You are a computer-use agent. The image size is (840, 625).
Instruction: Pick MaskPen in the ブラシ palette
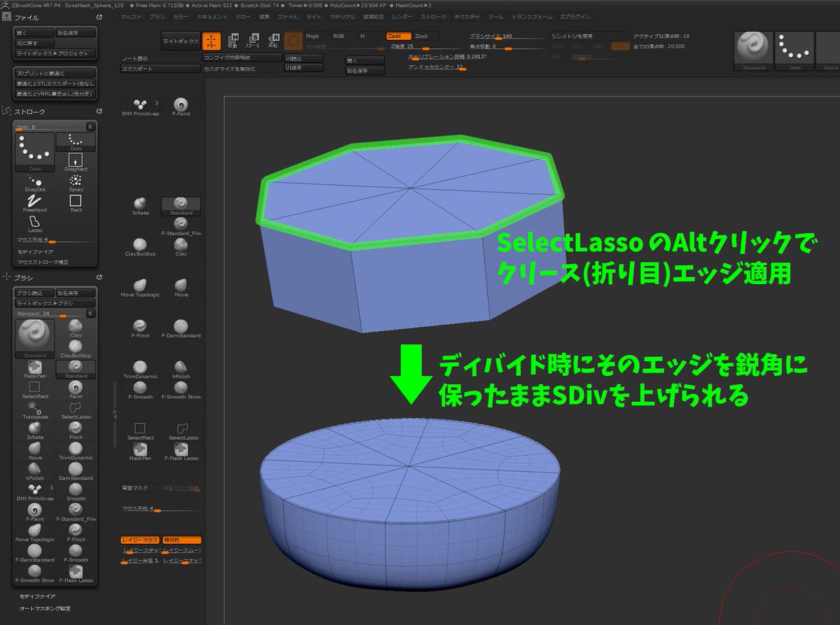coord(35,369)
